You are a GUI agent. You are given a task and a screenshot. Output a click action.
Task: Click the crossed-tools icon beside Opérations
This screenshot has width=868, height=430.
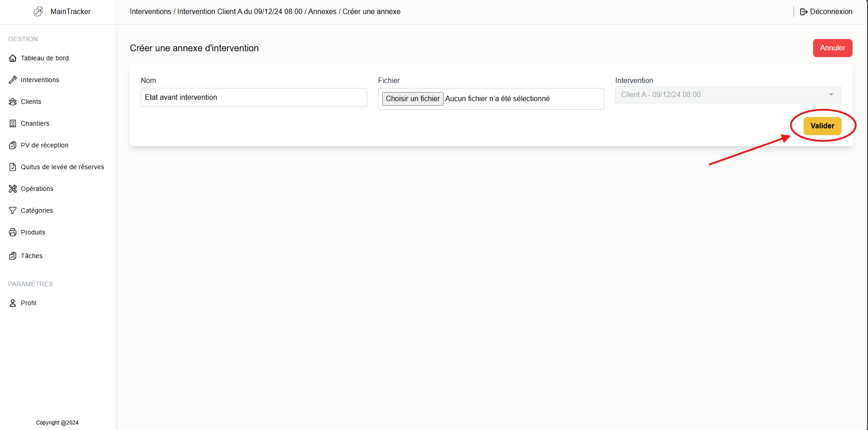[13, 189]
